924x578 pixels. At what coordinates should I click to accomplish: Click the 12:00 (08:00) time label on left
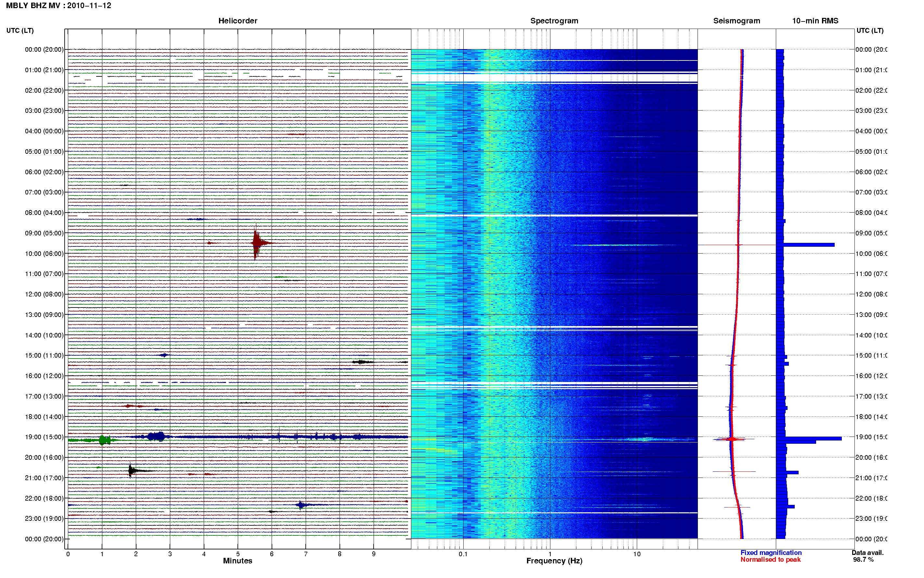[44, 294]
